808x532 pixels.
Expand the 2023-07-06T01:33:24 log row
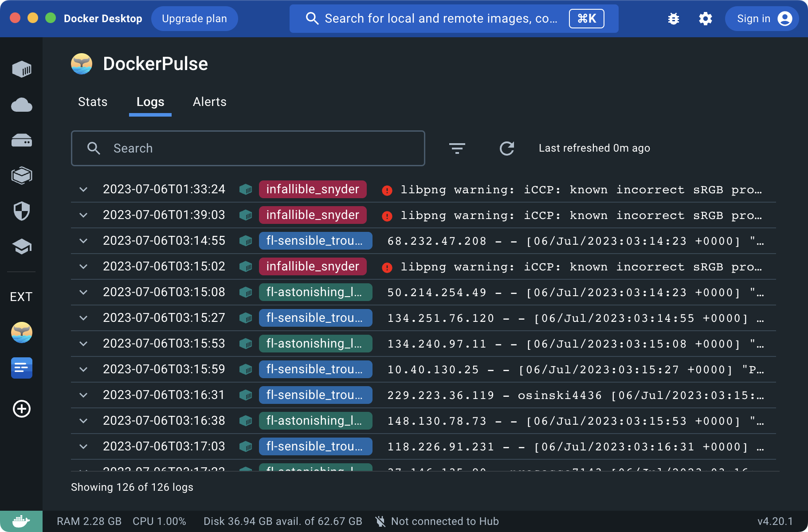point(83,189)
